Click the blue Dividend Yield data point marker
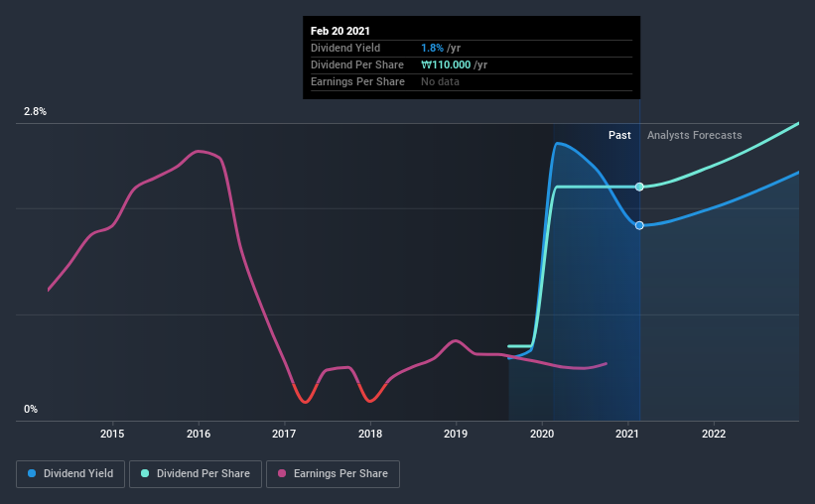The image size is (815, 504). pyautogui.click(x=639, y=225)
